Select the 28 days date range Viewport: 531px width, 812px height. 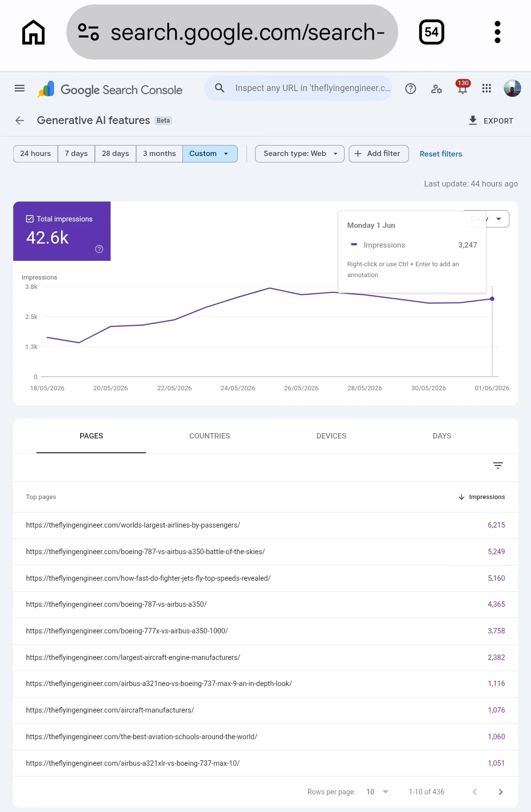tap(116, 154)
